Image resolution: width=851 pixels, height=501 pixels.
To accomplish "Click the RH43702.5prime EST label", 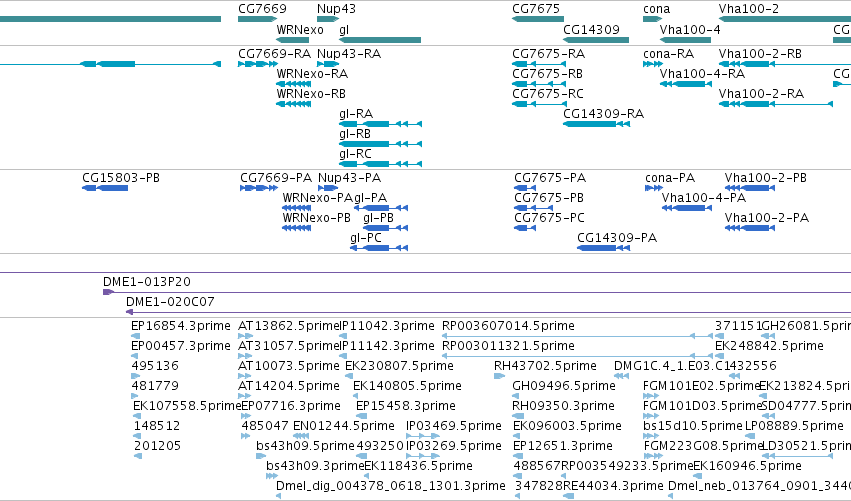I will coord(545,366).
